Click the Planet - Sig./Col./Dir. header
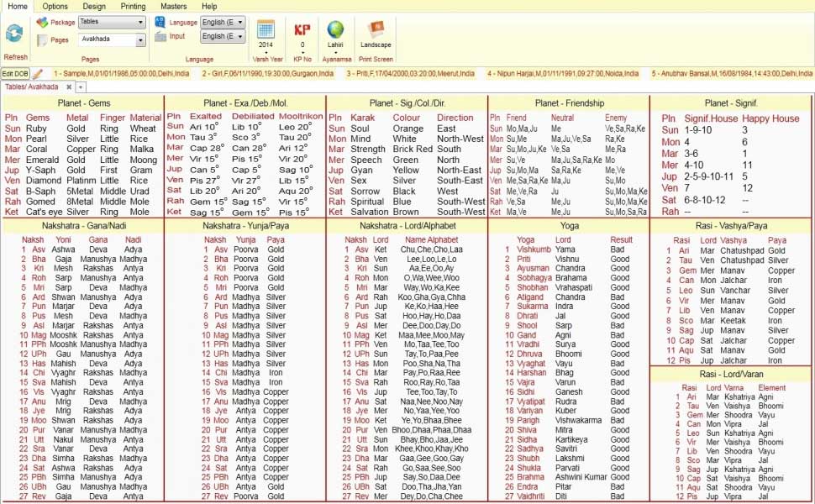The height and width of the screenshot is (504, 815). point(407,102)
